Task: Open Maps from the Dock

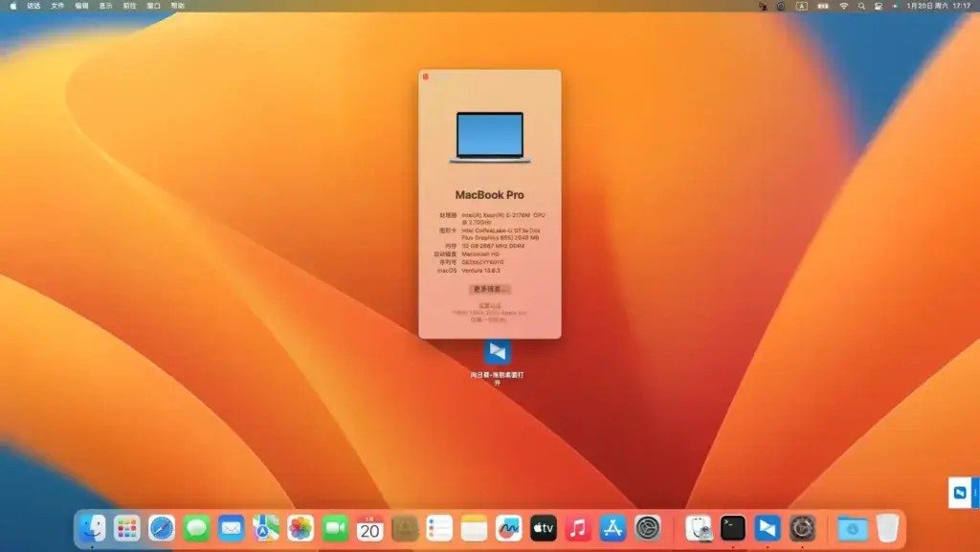Action: click(266, 528)
